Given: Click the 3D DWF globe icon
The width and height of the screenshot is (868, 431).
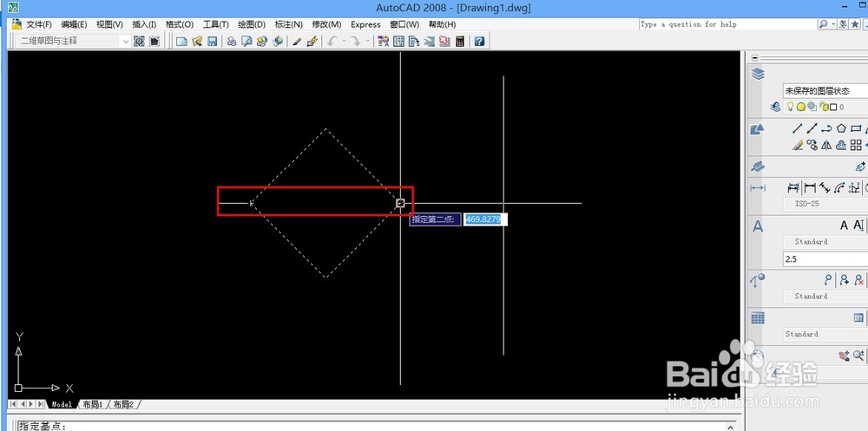Looking at the screenshot, I should 278,41.
